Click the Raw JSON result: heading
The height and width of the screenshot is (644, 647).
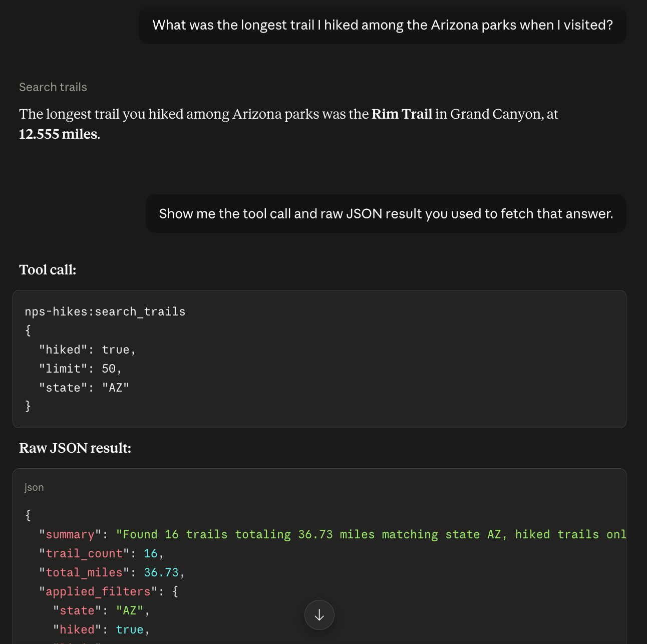(x=75, y=448)
